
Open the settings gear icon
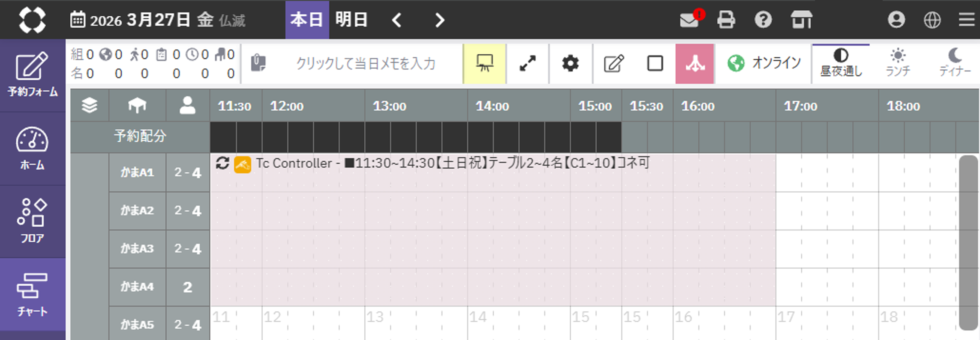pyautogui.click(x=570, y=64)
